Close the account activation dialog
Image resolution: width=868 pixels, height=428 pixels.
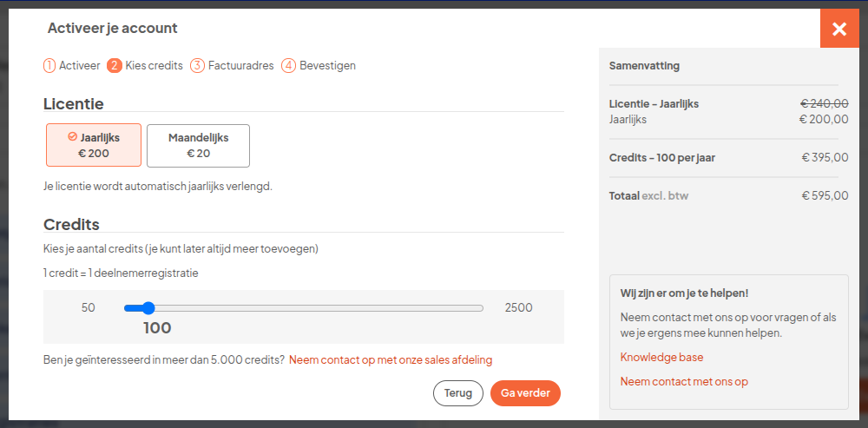coord(838,29)
